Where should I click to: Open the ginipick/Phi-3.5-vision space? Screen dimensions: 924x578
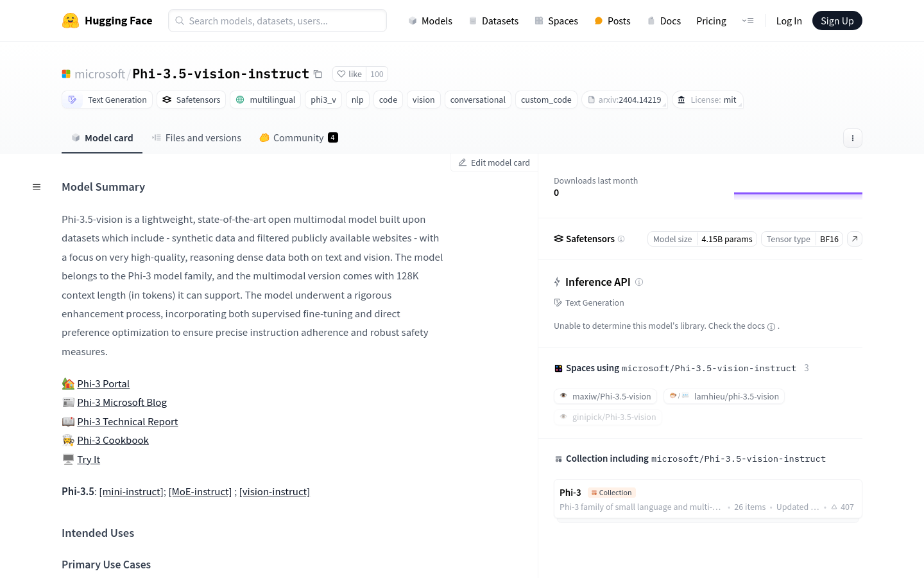608,417
